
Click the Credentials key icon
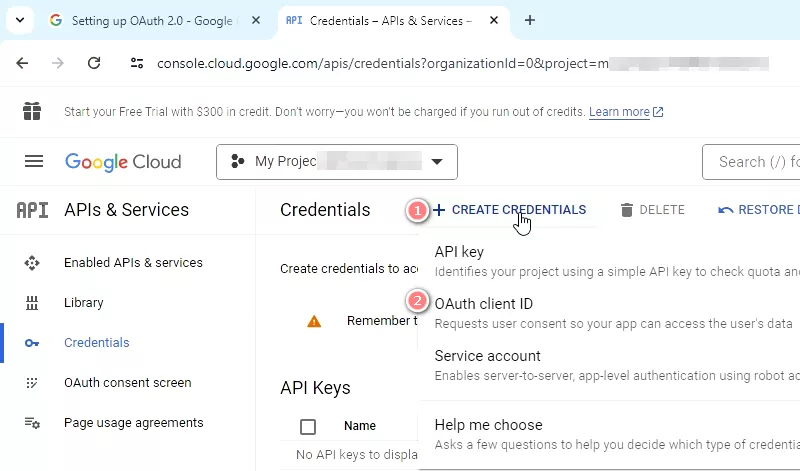click(32, 343)
